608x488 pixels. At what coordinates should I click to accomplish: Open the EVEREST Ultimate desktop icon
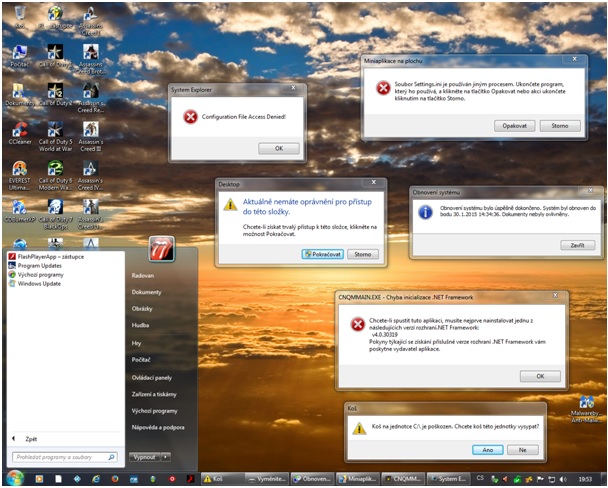(19, 170)
